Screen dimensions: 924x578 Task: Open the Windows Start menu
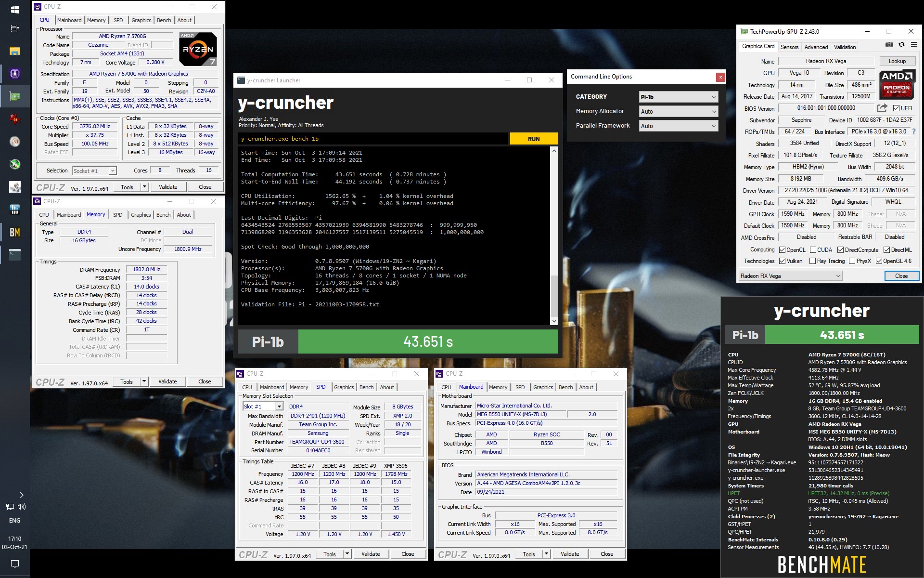pyautogui.click(x=14, y=10)
